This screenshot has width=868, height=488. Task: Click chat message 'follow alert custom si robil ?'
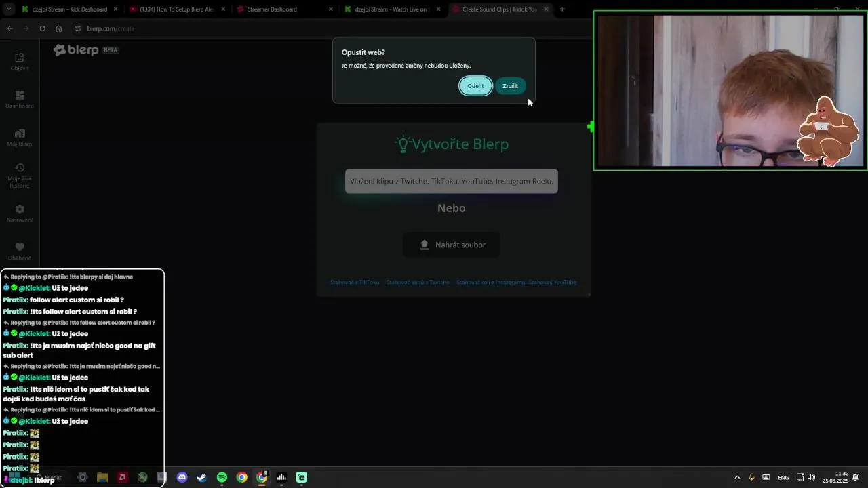(77, 300)
